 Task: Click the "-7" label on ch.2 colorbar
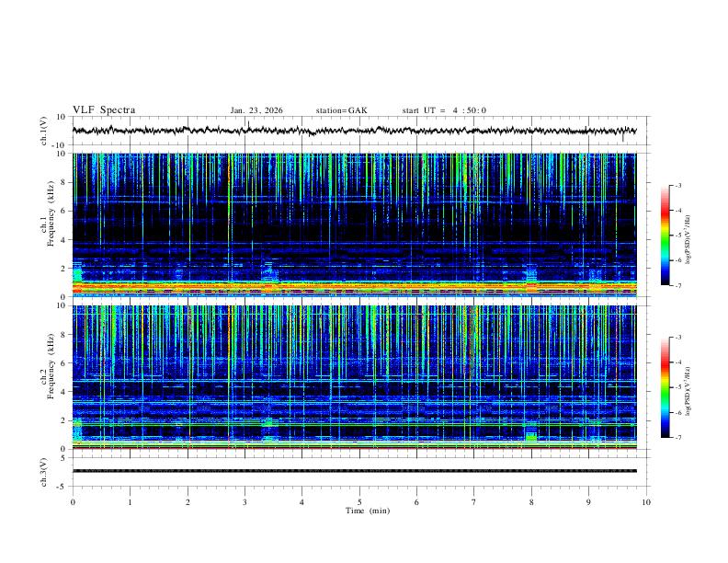(677, 437)
